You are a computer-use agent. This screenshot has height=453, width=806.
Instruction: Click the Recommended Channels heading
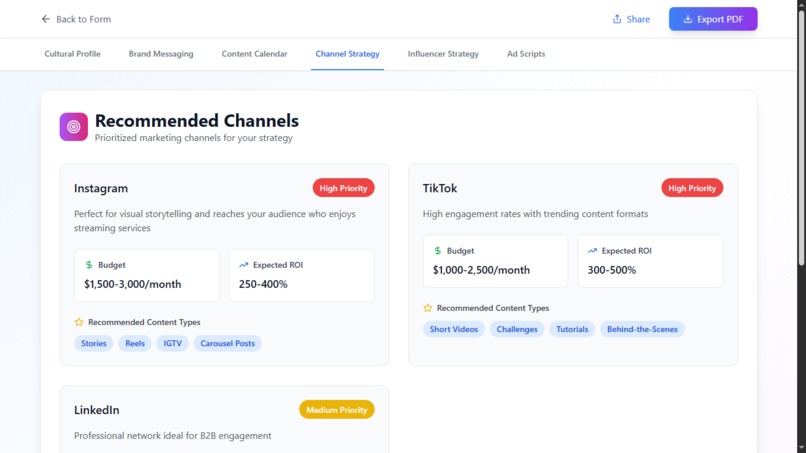pyautogui.click(x=197, y=120)
